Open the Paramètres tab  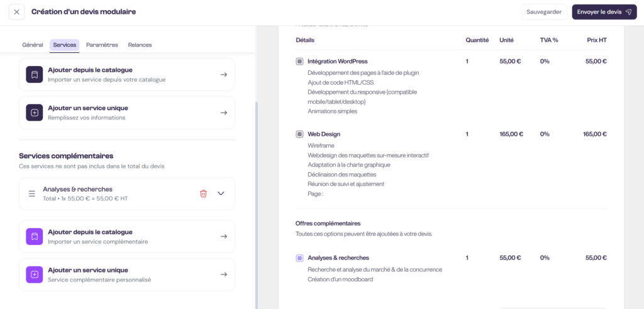point(102,45)
